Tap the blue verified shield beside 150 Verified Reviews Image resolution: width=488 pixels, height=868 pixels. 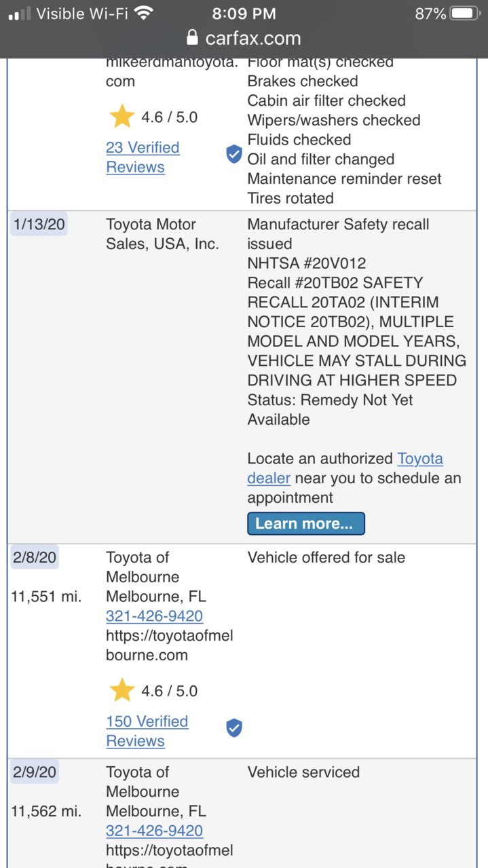click(234, 728)
